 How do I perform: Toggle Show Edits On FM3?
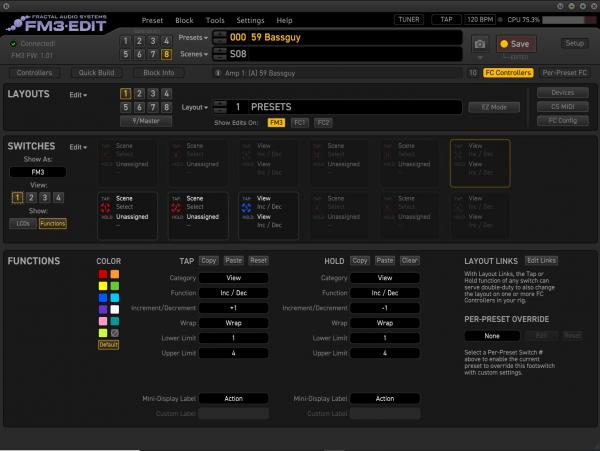coord(276,122)
